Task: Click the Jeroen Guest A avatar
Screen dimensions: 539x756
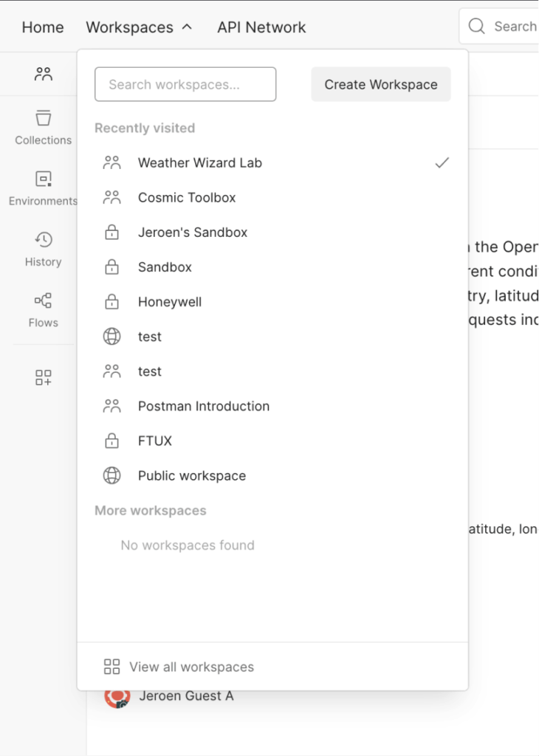Action: 117,695
